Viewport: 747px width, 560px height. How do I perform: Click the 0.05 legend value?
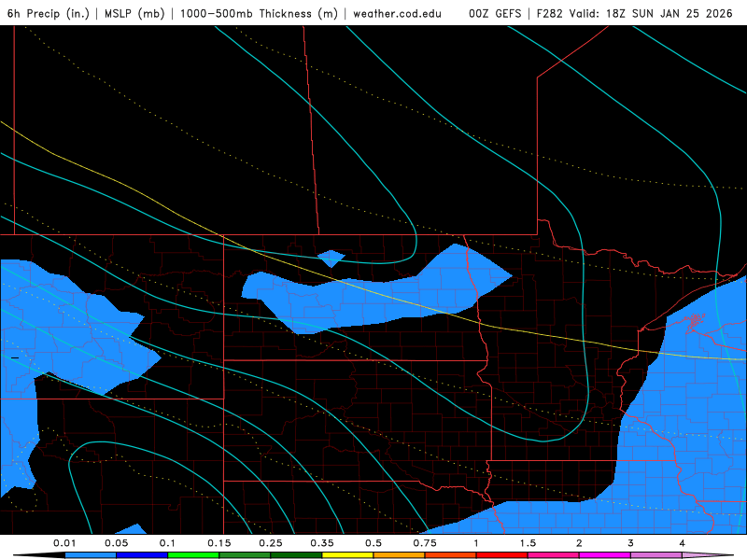click(116, 543)
